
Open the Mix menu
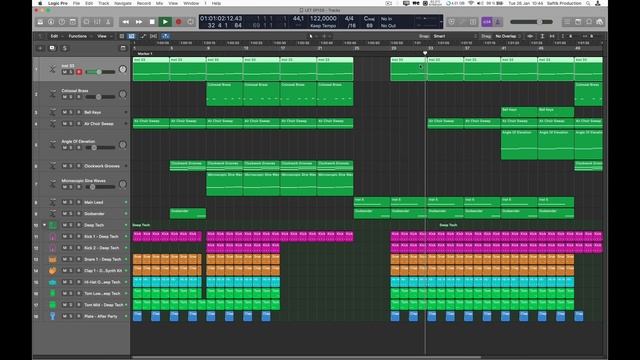point(160,3)
